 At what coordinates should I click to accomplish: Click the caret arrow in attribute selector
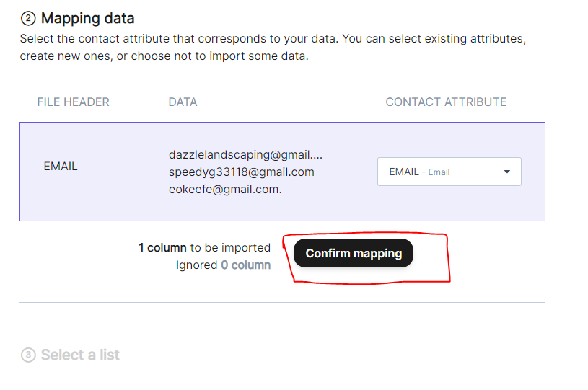[x=506, y=172]
